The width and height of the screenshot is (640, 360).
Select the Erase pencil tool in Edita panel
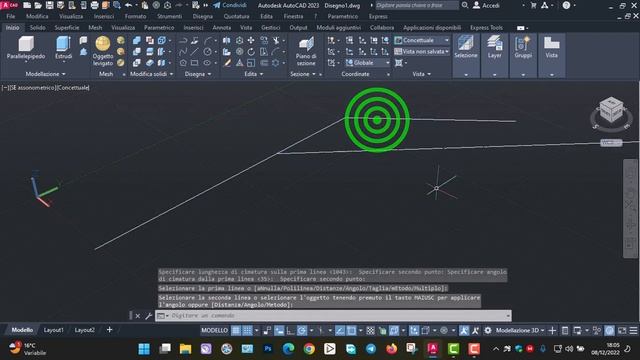pyautogui.click(x=227, y=63)
